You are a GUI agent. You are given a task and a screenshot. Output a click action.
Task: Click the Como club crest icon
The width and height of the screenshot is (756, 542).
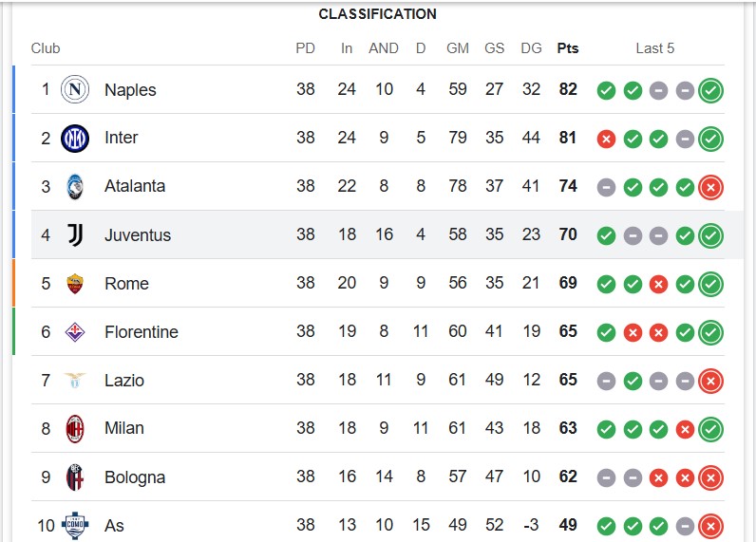coord(75,525)
